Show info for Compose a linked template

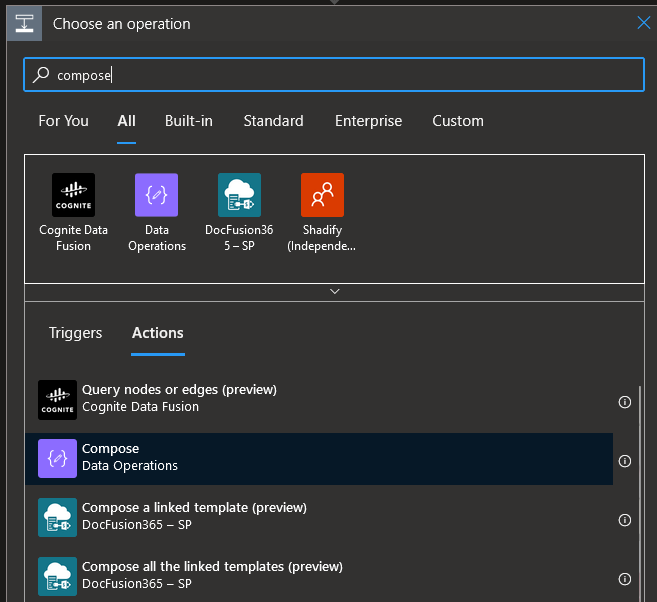(624, 520)
